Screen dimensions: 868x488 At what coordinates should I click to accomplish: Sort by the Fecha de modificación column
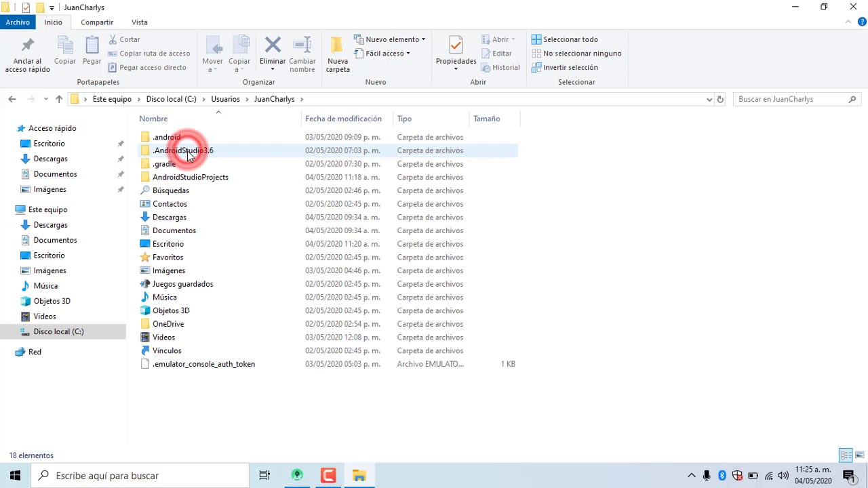coord(343,119)
